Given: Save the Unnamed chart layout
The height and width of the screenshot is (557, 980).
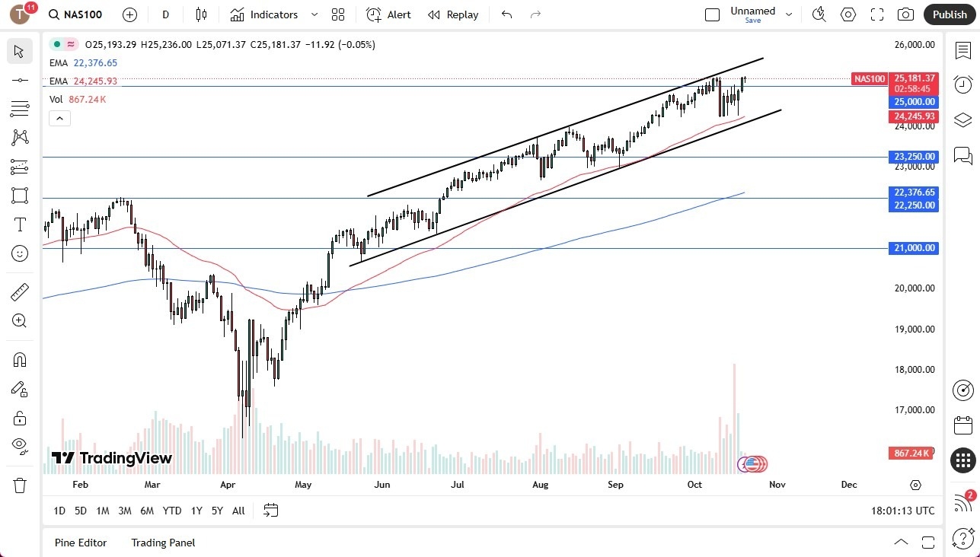Looking at the screenshot, I should pos(752,21).
